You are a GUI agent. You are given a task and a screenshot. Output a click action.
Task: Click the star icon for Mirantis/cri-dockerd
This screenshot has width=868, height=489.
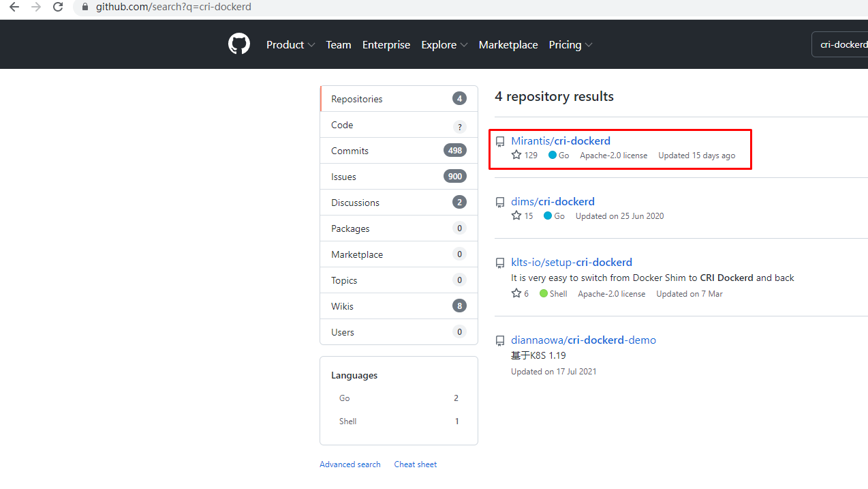point(516,155)
